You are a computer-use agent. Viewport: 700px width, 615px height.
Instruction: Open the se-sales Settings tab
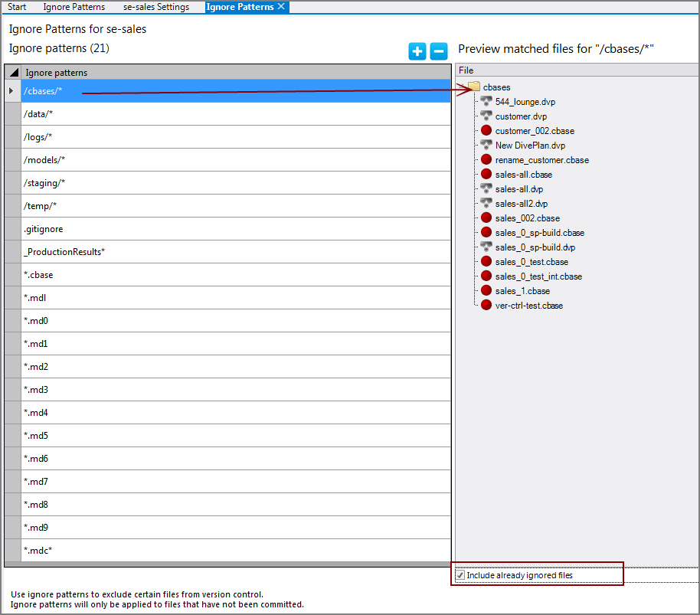point(155,7)
